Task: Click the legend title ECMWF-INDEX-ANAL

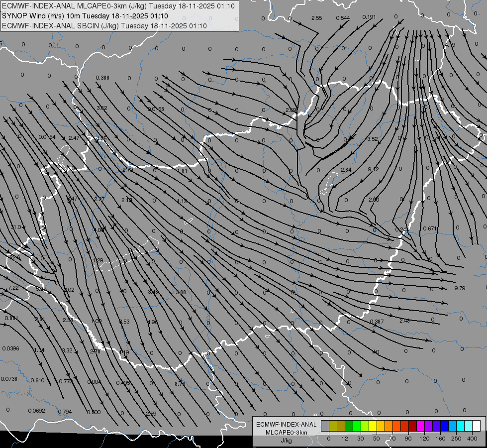Action: [287, 425]
